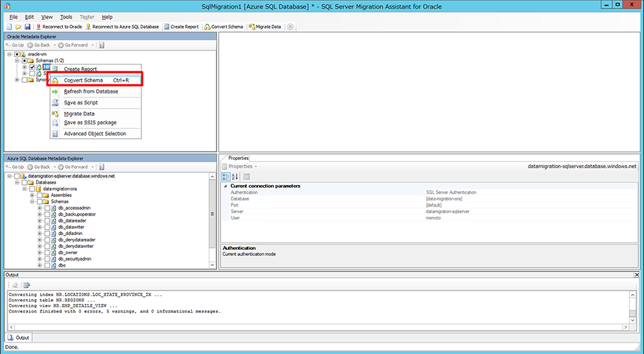Check the datamigration-sqlserver.database.windows.net checkbox
Viewport: 644px width, 354px height.
17,176
